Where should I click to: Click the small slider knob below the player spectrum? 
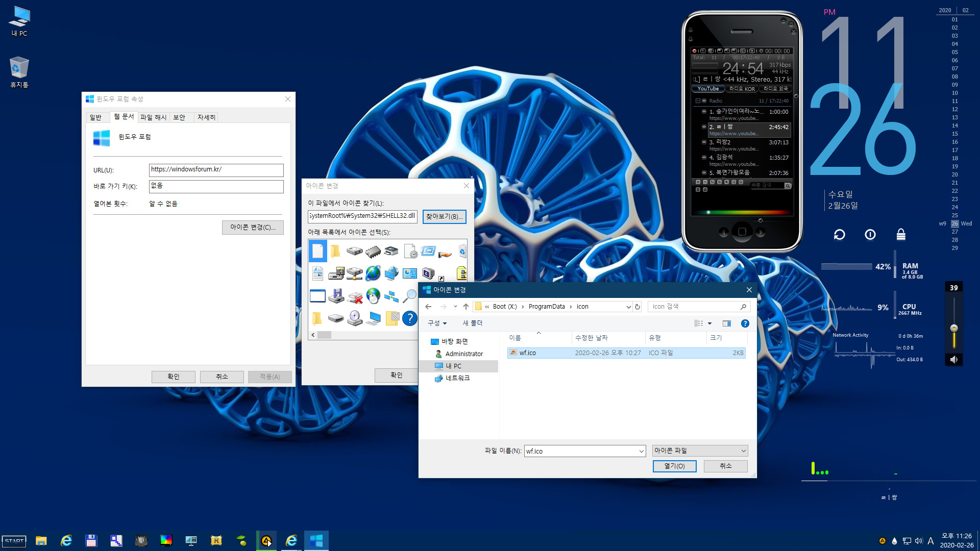(760, 221)
